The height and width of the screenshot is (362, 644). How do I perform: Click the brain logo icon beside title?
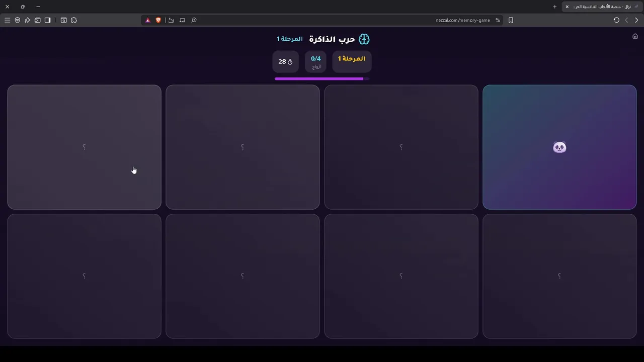364,39
